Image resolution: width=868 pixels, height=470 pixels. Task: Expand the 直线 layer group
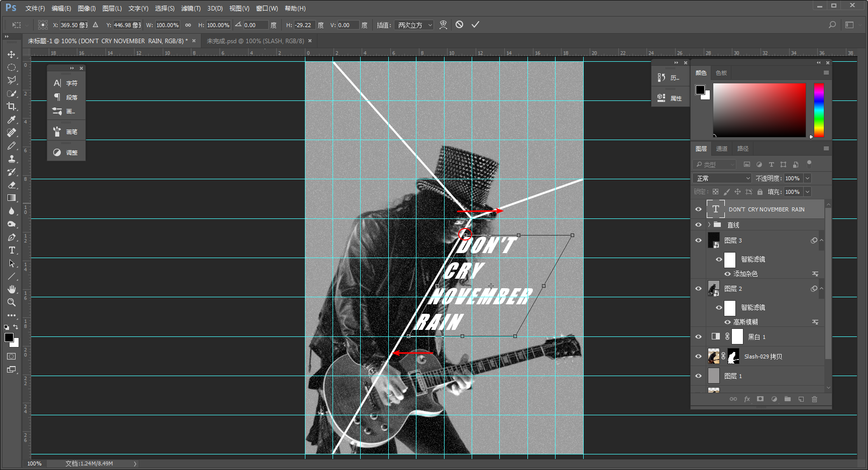point(709,225)
